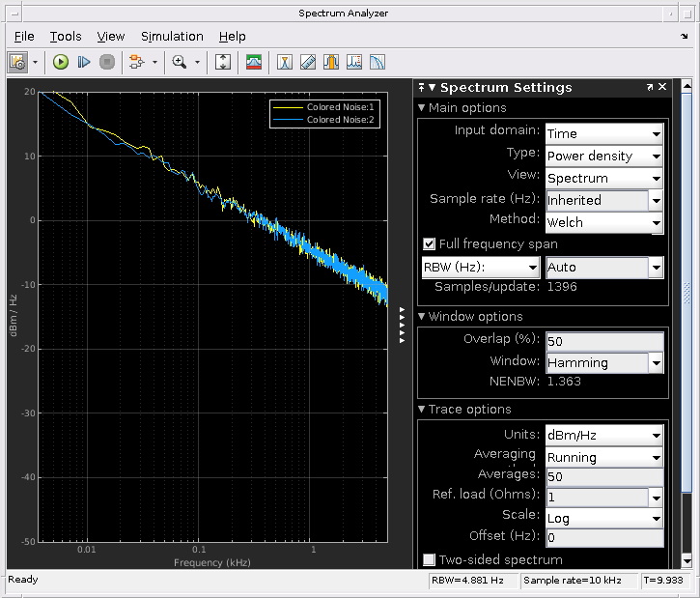Click the Run simulation play button

(61, 62)
